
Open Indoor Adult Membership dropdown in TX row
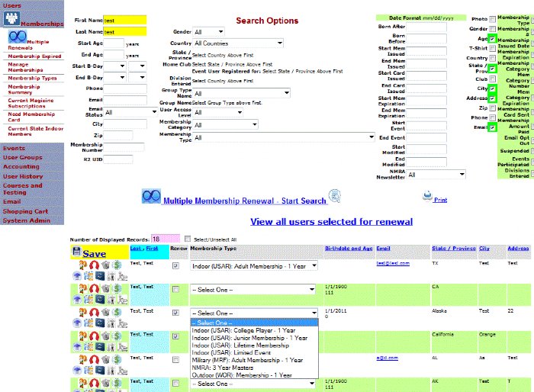(x=254, y=266)
